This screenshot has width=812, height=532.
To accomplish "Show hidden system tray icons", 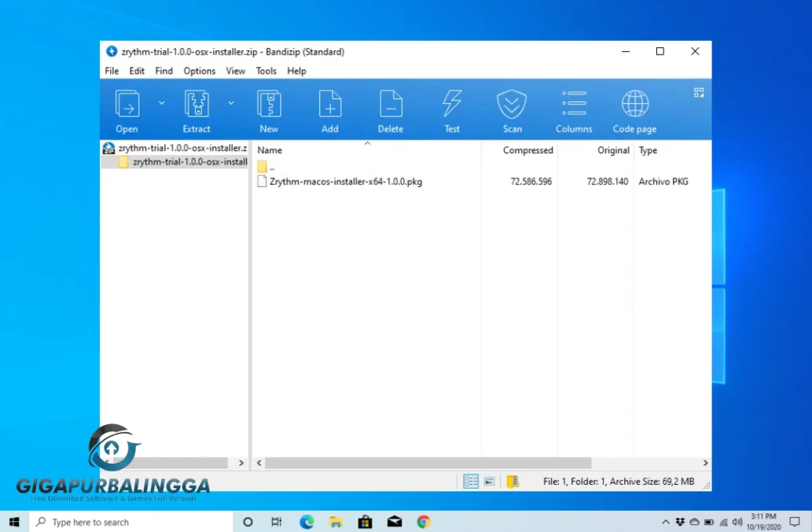I will (x=666, y=522).
